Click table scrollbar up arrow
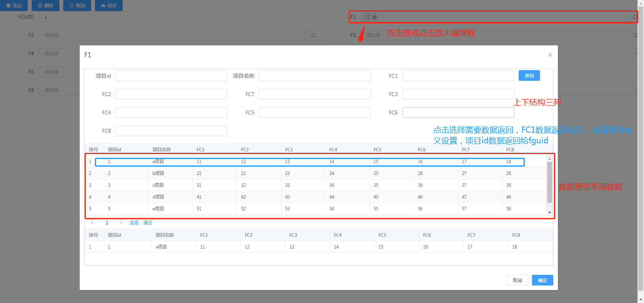Image resolution: width=644 pixels, height=303 pixels. [549, 159]
